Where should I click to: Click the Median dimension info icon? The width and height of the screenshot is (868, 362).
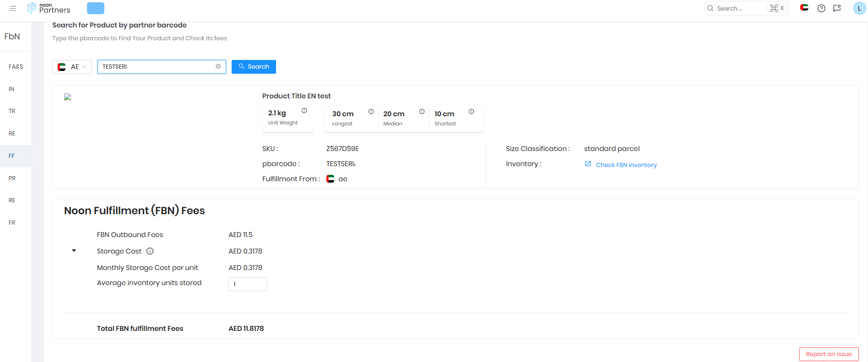click(422, 112)
